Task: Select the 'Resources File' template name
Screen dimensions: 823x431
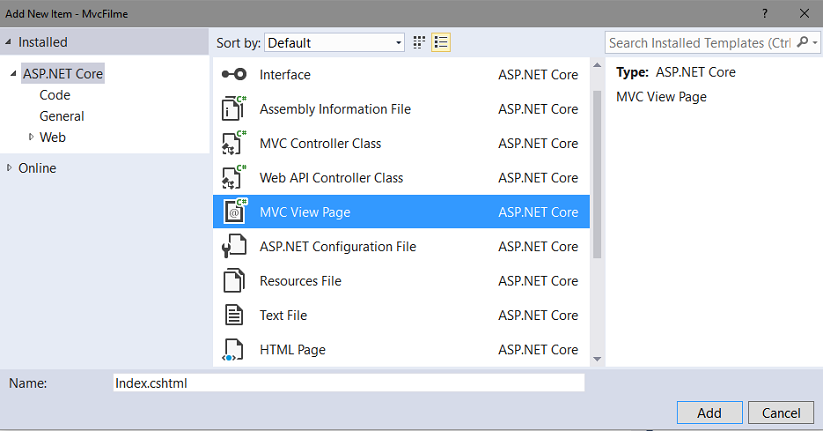Action: pos(300,281)
